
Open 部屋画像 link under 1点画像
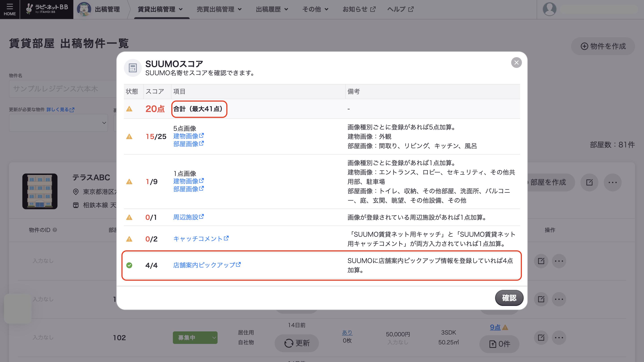(x=189, y=189)
